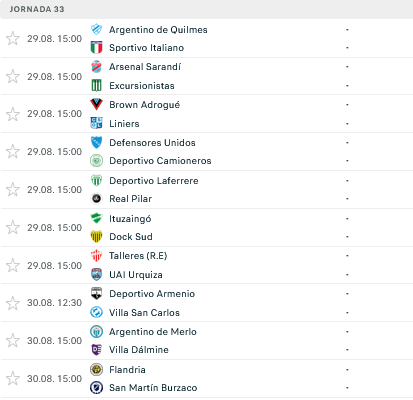Click the Flandria round yellow crest

(96, 369)
